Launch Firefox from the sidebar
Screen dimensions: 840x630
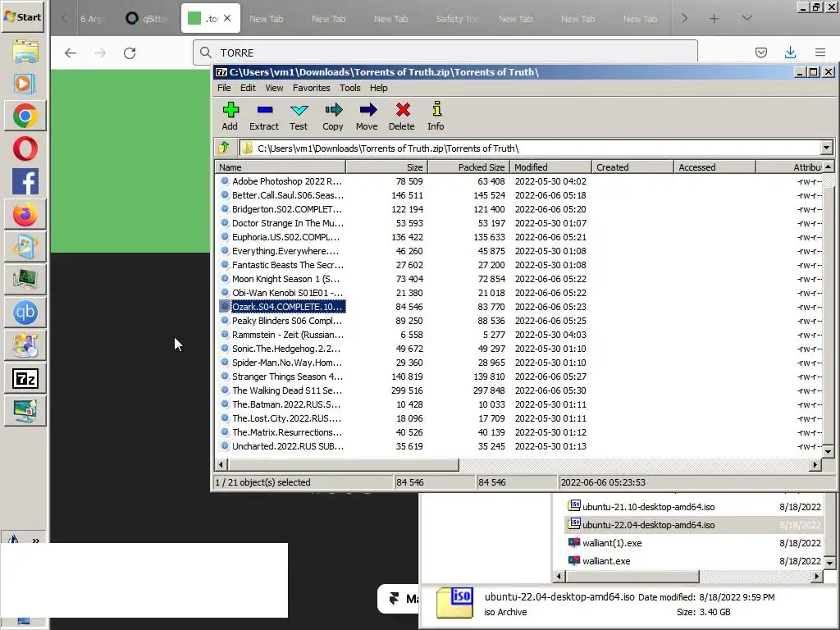point(25,214)
